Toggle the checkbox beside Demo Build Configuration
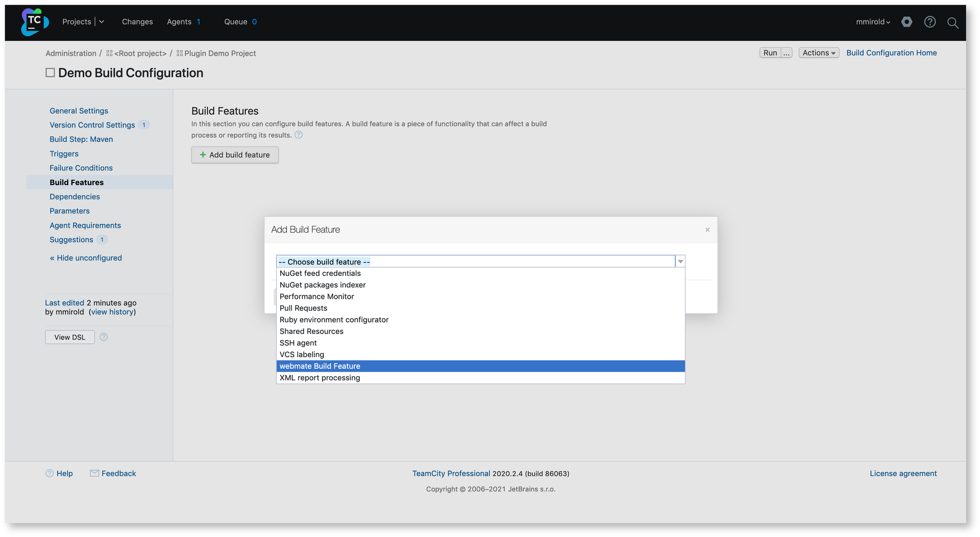This screenshot has width=980, height=537. point(50,73)
